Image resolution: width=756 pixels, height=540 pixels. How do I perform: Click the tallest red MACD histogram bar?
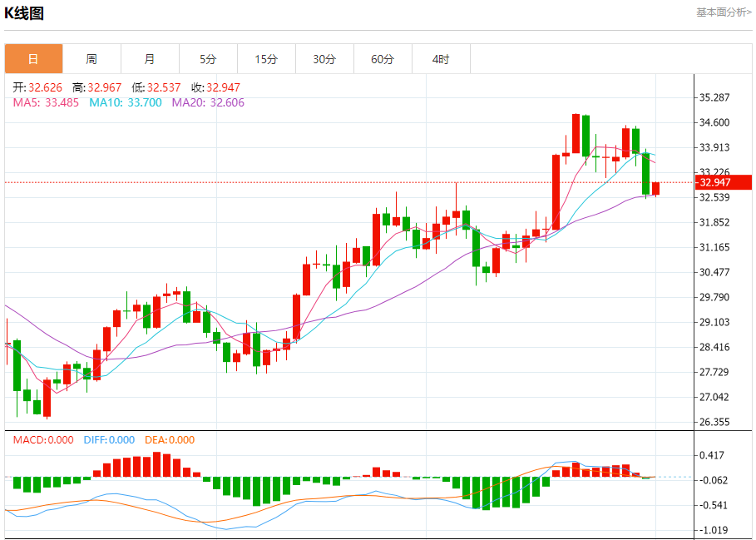click(x=156, y=464)
